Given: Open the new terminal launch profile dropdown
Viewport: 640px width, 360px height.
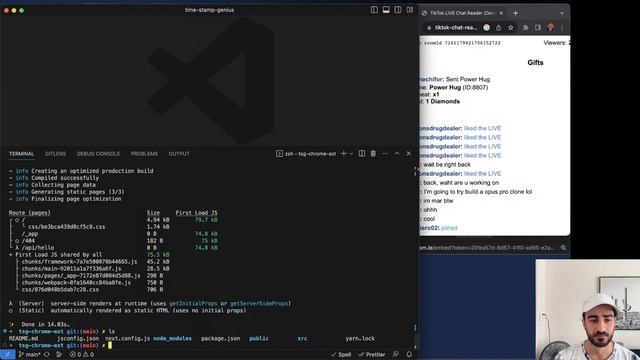Looking at the screenshot, I should pos(351,154).
